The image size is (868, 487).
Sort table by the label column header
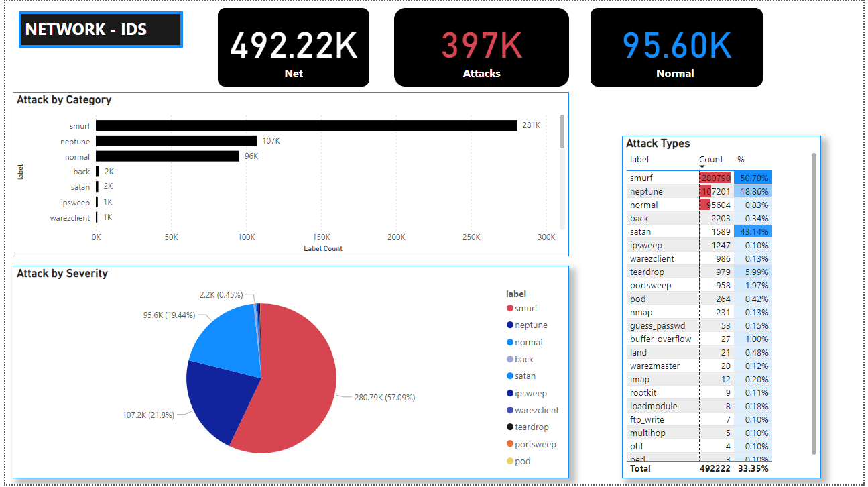(639, 160)
